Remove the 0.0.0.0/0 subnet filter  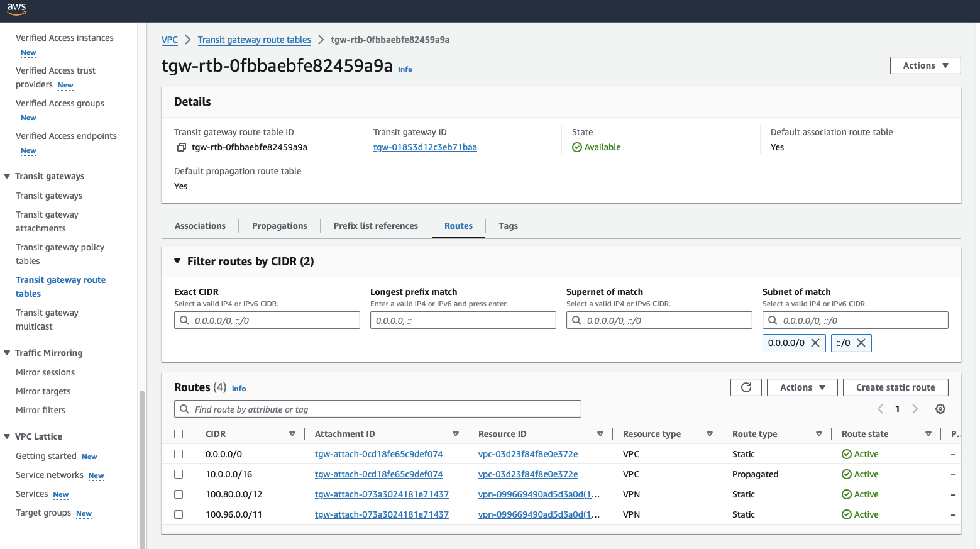(x=815, y=343)
